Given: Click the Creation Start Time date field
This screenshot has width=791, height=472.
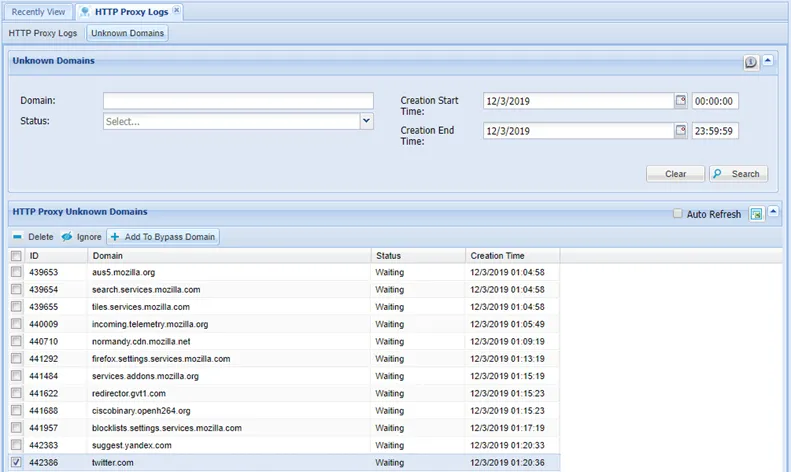Looking at the screenshot, I should point(579,101).
